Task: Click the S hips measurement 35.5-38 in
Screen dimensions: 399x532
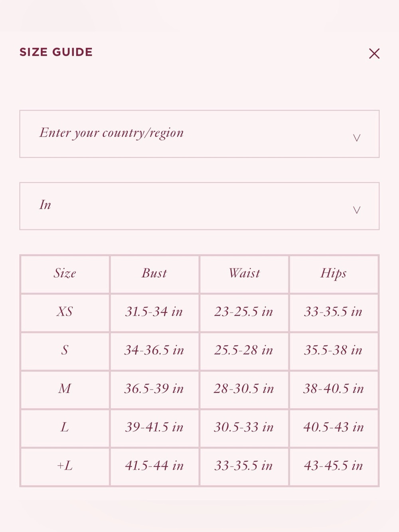Action: [333, 350]
